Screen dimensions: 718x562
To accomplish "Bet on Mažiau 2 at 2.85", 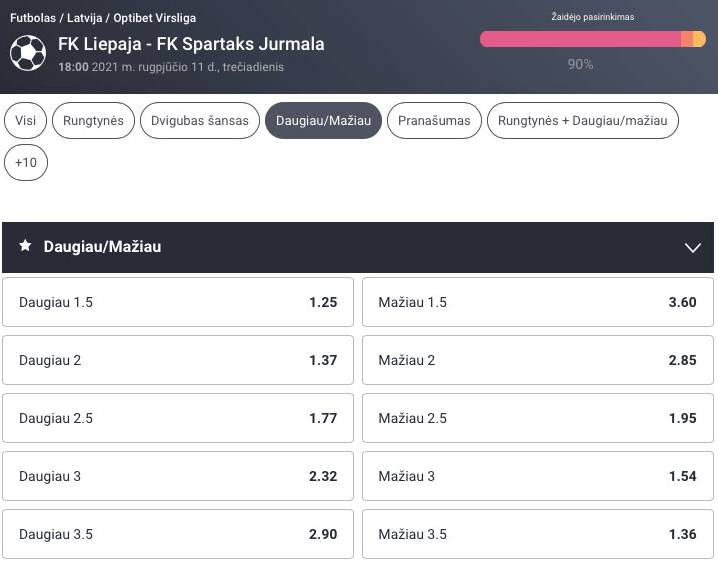I will click(538, 360).
